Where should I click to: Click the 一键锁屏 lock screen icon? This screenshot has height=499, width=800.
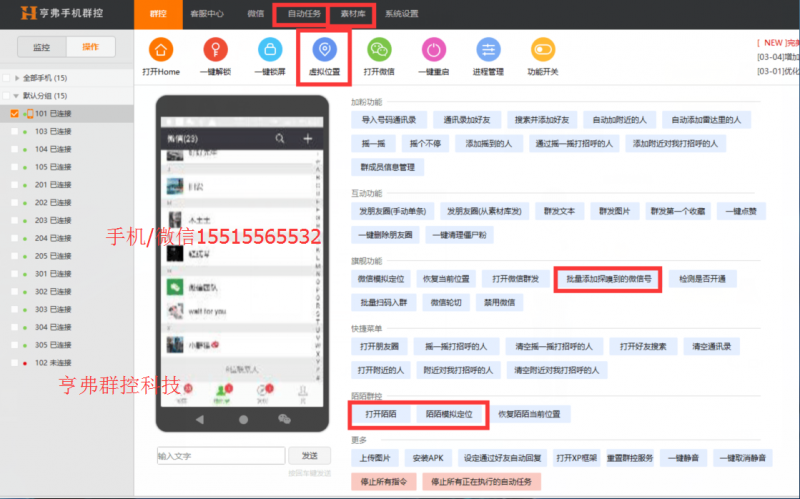(x=270, y=50)
